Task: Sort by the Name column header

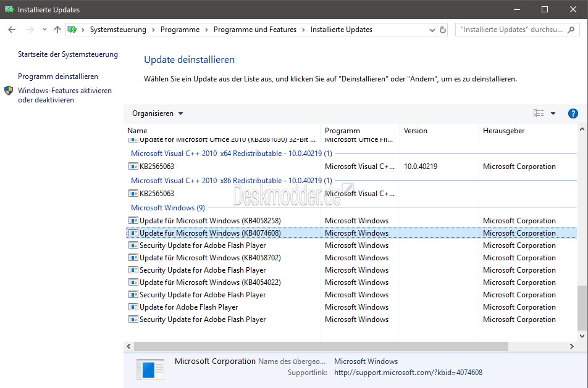Action: click(222, 131)
